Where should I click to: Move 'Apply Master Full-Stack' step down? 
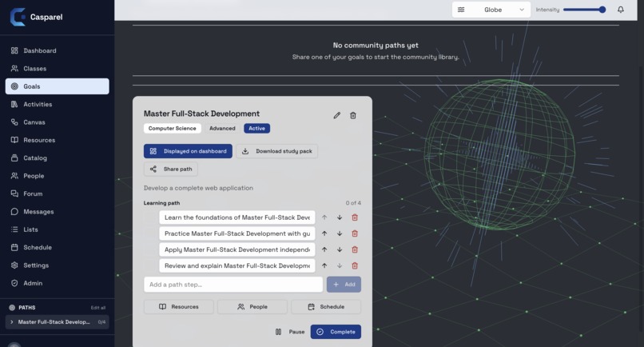pos(340,249)
